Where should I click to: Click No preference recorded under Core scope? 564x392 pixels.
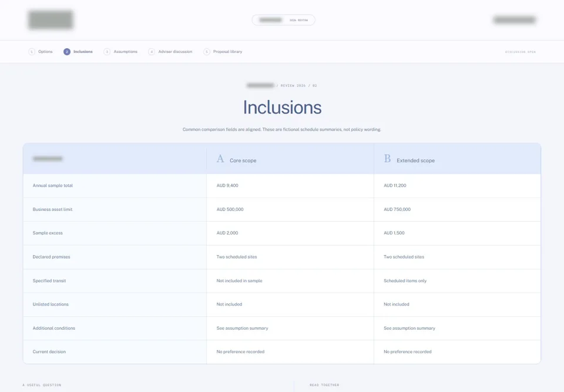(240, 351)
